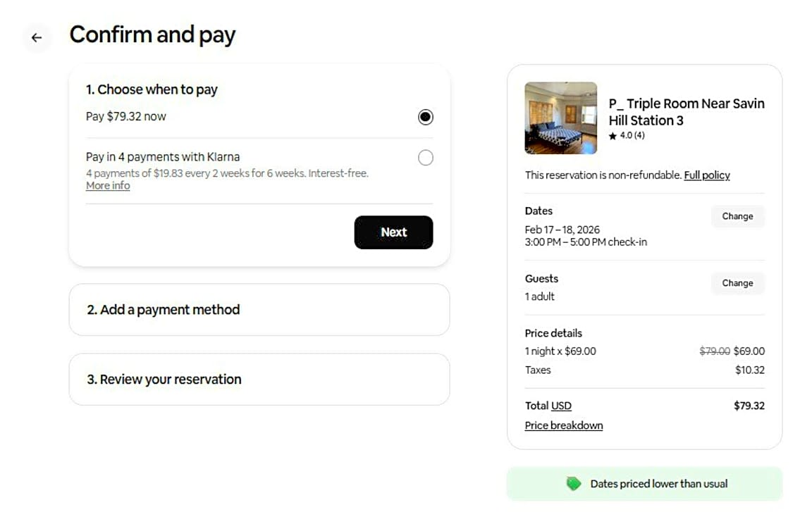This screenshot has height=512, width=812.
Task: Click the back arrow icon
Action: click(37, 38)
